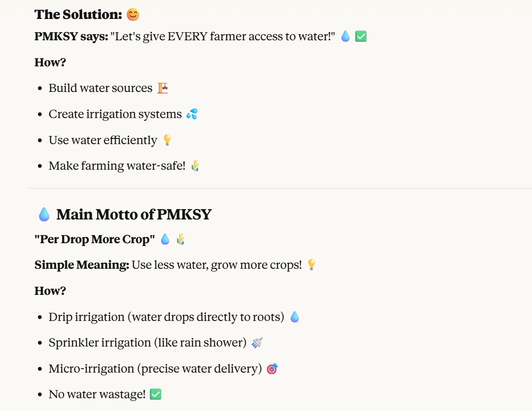532x411 pixels.
Task: Click the smiling face emoji beside The Solution
Action: point(133,15)
